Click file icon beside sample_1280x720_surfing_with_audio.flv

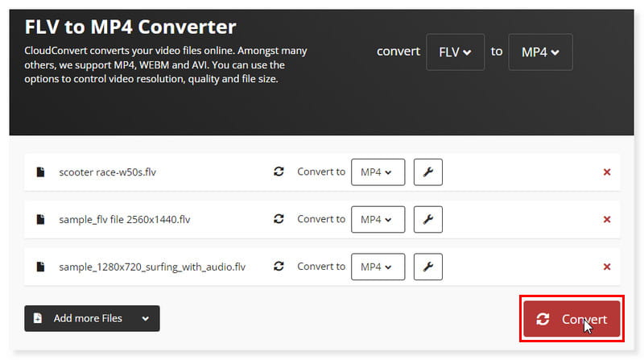[x=40, y=267]
